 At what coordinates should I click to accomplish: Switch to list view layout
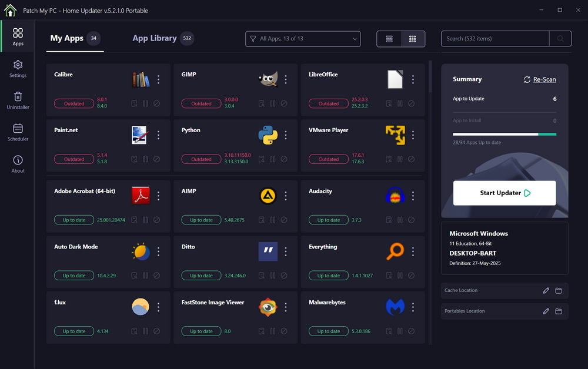389,39
